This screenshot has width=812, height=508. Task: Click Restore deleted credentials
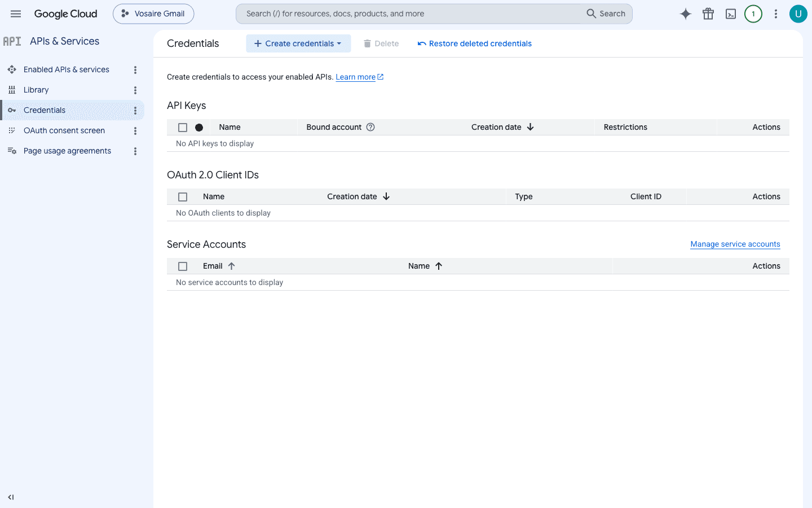point(475,43)
